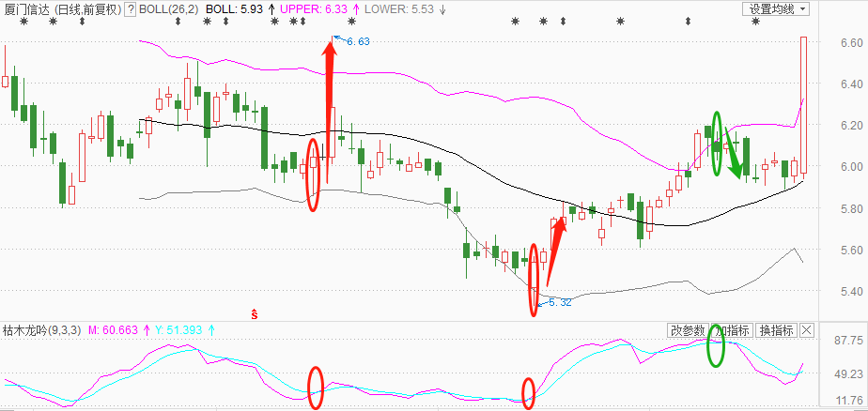Click the 5.32 low price label

(560, 302)
